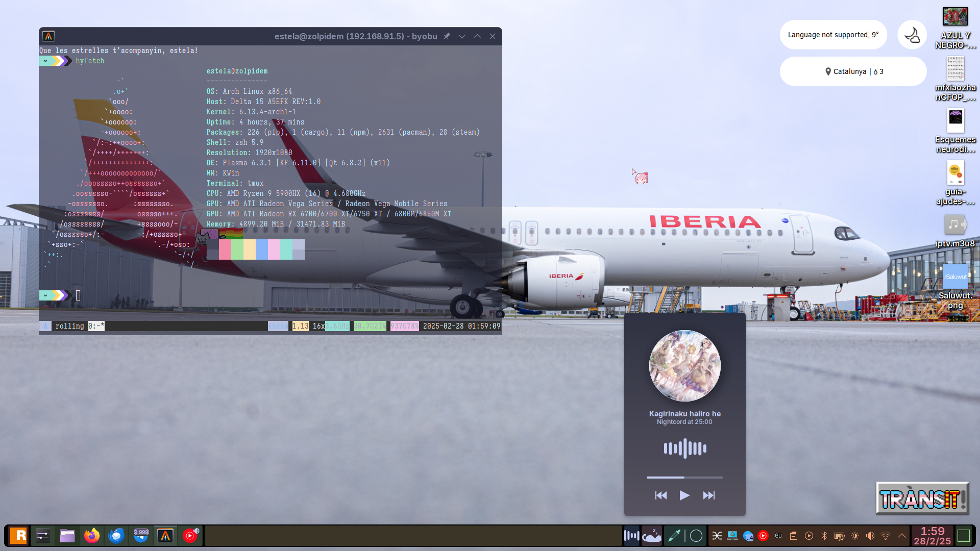Switch keyboard layout via eu indicator
The width and height of the screenshot is (980, 551).
(778, 536)
